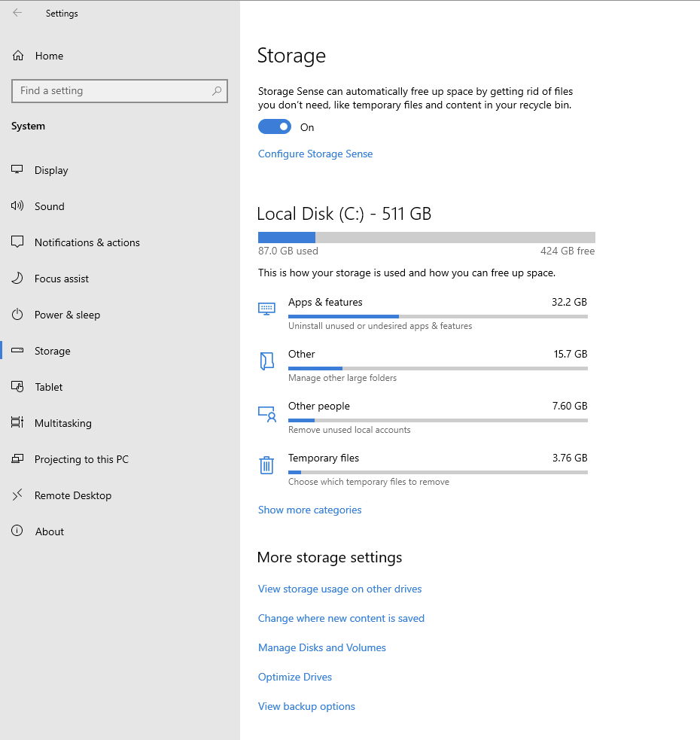
Task: Click the Apps & features keyboard icon
Action: 266,309
